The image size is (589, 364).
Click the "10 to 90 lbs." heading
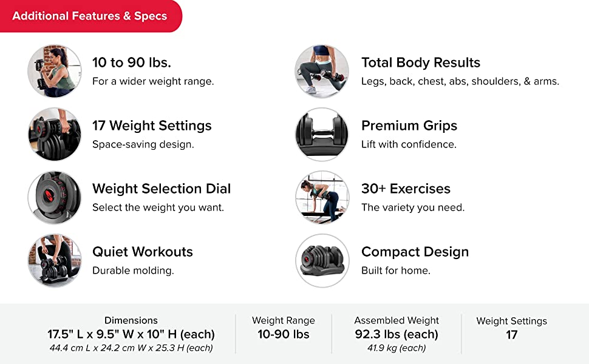coord(132,62)
